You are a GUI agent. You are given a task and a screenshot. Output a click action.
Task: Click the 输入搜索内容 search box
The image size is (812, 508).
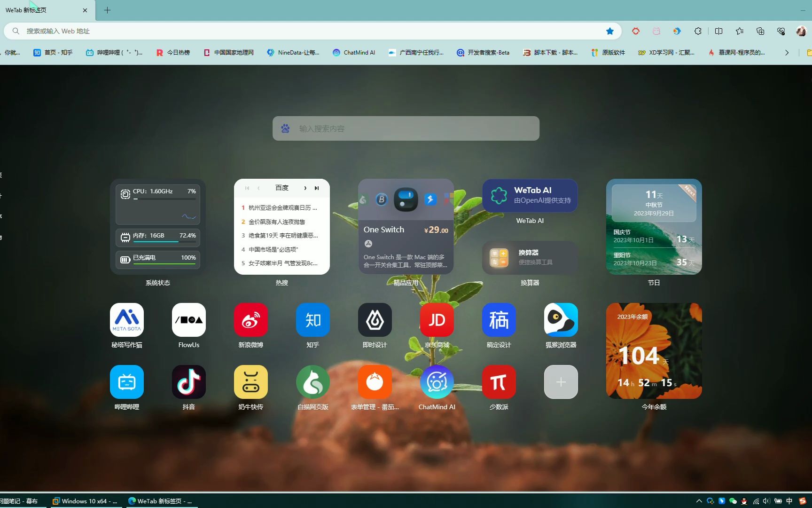coord(406,128)
